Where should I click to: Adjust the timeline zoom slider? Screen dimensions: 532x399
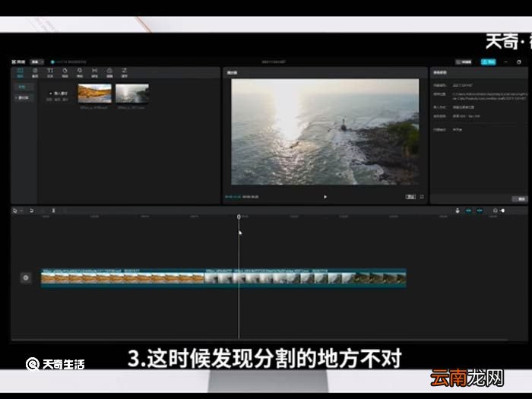pyautogui.click(x=502, y=211)
